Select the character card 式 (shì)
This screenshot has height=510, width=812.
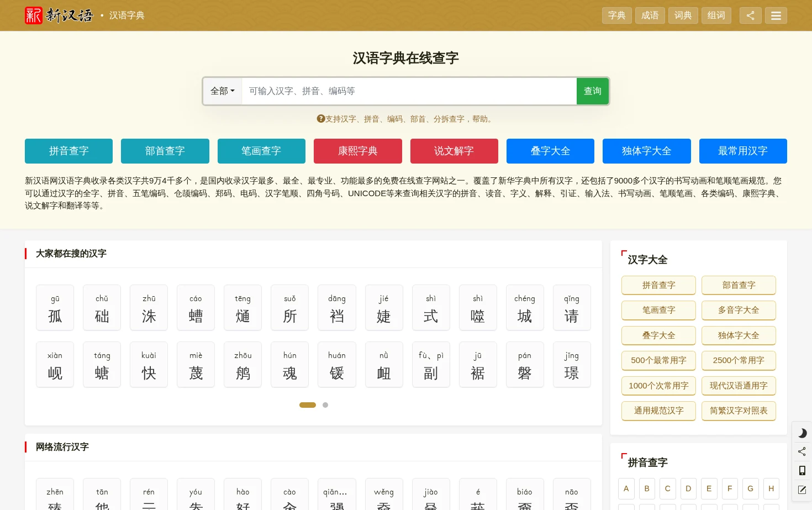pyautogui.click(x=431, y=308)
